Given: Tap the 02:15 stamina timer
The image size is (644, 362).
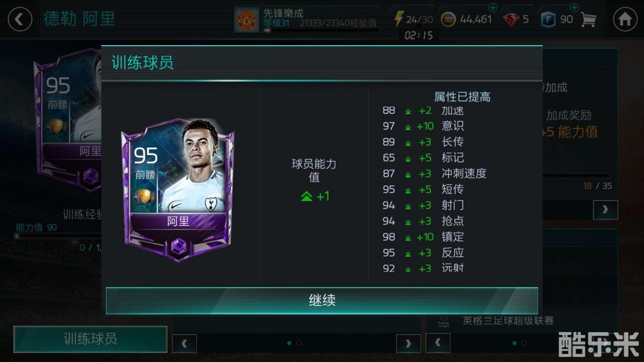Looking at the screenshot, I should point(419,35).
